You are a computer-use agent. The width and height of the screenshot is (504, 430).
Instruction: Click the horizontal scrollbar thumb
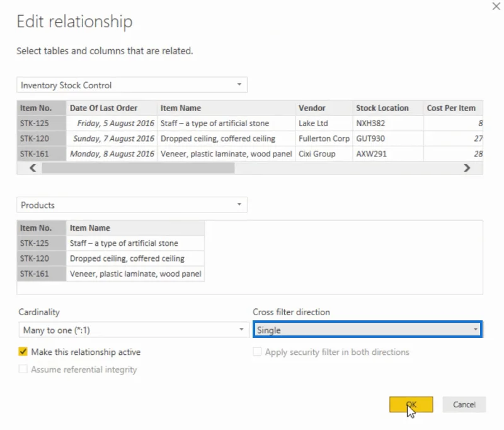[138, 168]
